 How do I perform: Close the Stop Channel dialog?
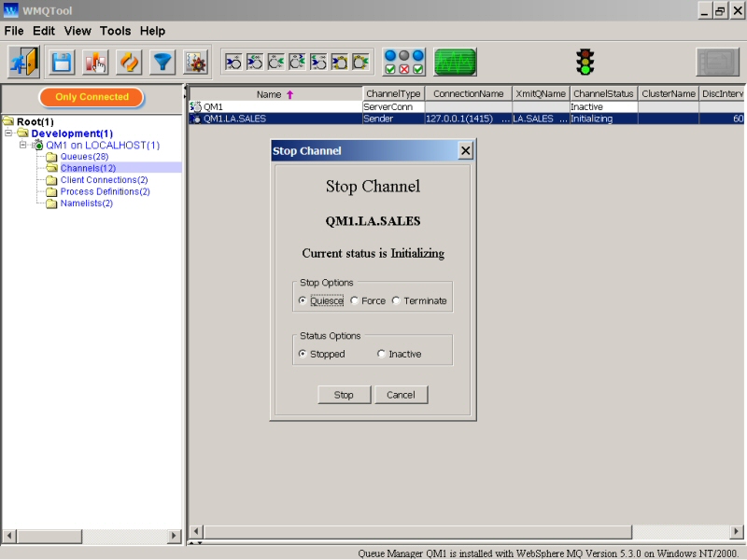(465, 151)
